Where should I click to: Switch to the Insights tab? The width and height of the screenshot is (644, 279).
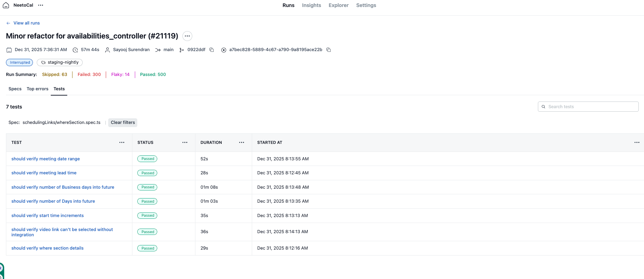pos(311,5)
